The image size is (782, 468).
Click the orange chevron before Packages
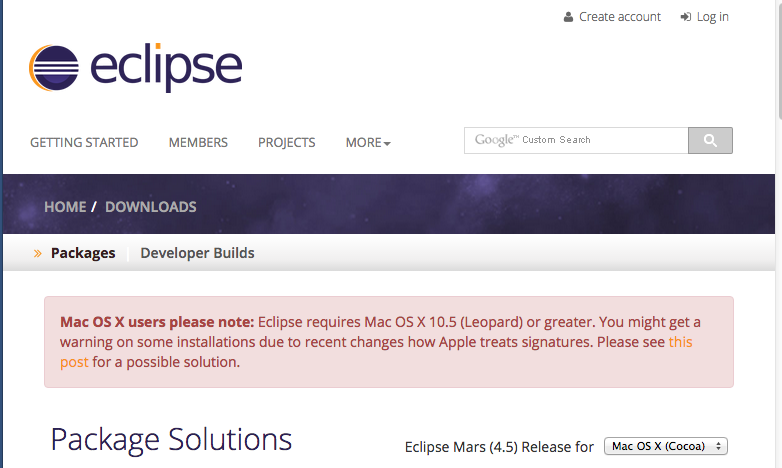tap(38, 254)
